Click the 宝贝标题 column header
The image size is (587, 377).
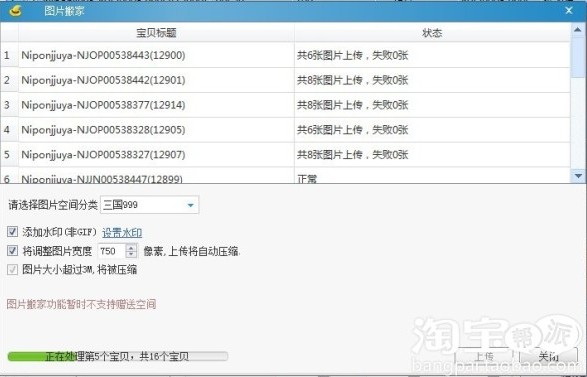pos(156,33)
